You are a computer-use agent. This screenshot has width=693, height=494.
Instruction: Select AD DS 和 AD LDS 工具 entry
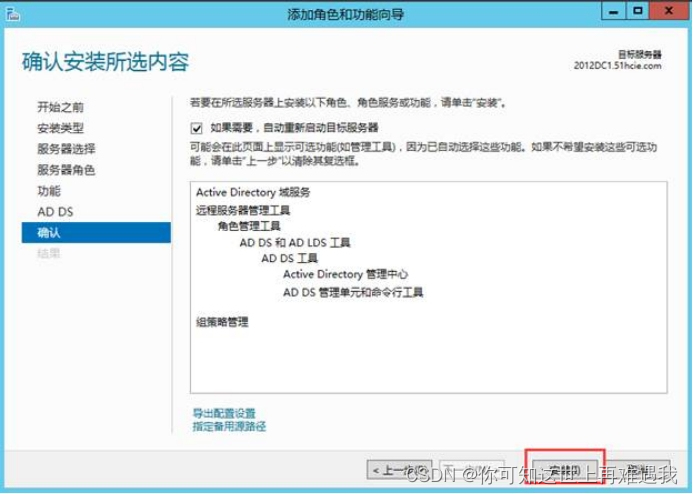tap(295, 243)
